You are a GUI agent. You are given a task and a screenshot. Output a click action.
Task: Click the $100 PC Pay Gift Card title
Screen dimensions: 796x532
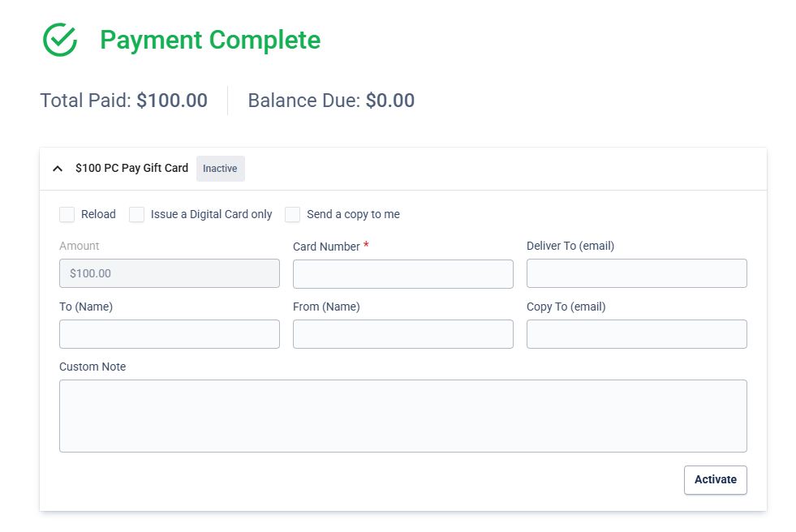[132, 169]
